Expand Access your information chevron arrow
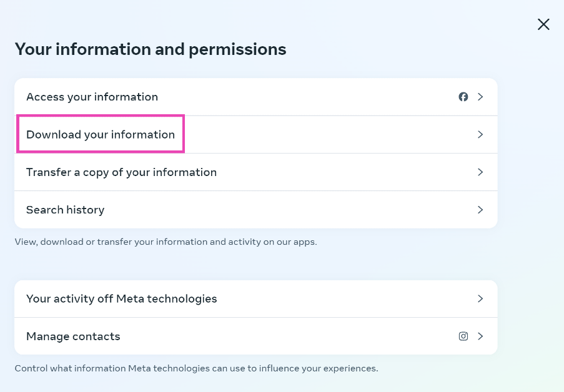Image resolution: width=564 pixels, height=392 pixels. [x=480, y=97]
